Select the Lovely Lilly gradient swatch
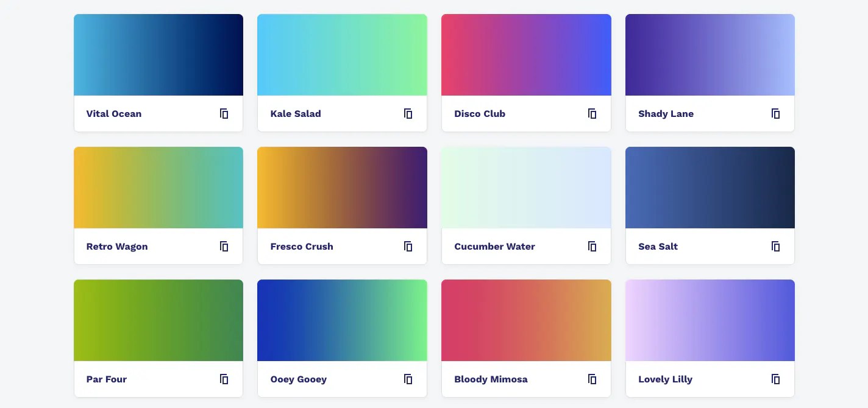Viewport: 868px width, 408px height. point(710,320)
